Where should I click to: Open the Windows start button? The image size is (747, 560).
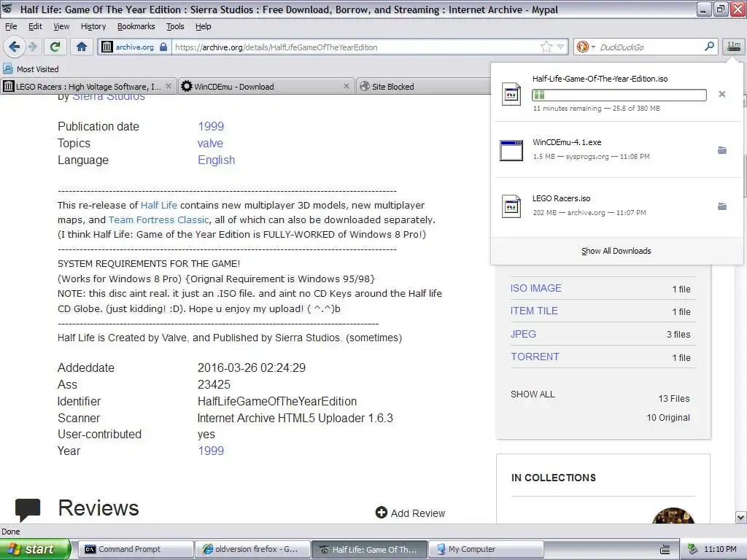(35, 549)
